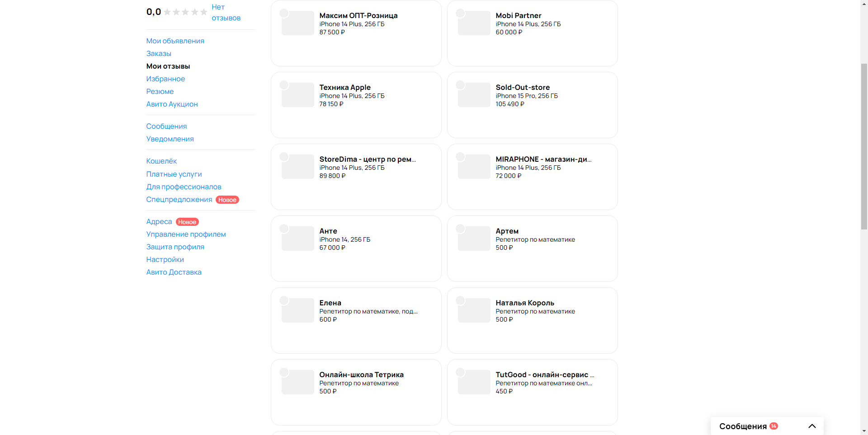Open Адреса section
Image resolution: width=868 pixels, height=435 pixels.
(x=159, y=222)
